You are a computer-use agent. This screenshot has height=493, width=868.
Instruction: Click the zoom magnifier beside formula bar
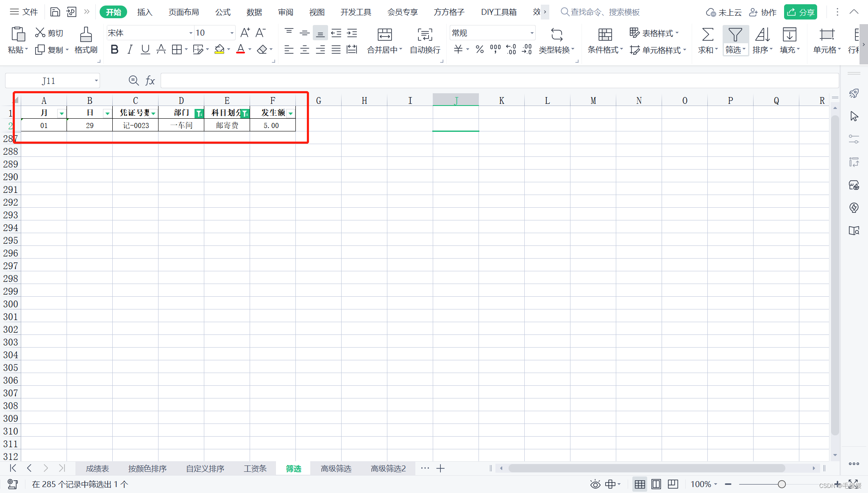pos(134,81)
